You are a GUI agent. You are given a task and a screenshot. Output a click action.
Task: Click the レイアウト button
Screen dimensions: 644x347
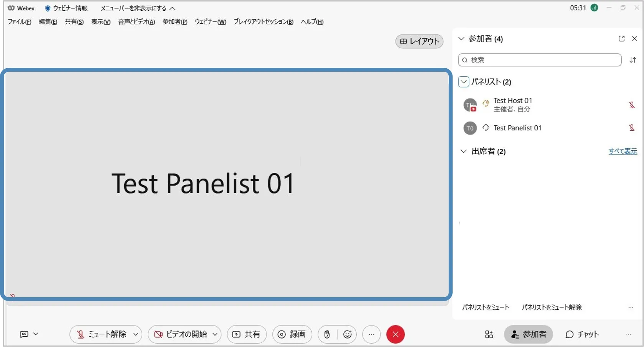coord(419,41)
